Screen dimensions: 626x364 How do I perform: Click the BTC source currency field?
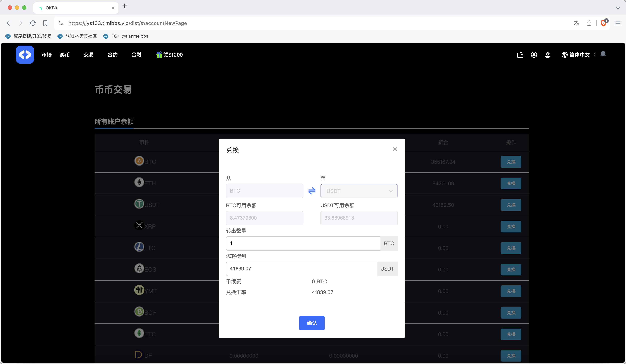pos(265,191)
